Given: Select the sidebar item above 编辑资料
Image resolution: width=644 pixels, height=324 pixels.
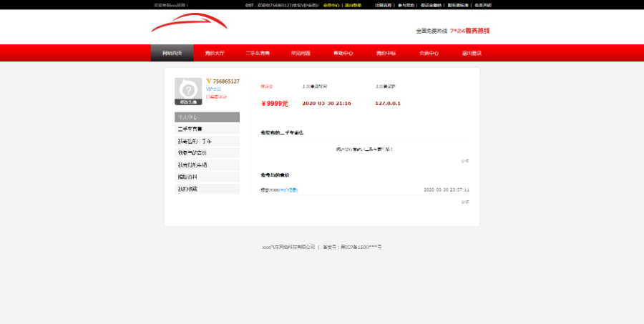Looking at the screenshot, I should point(207,165).
